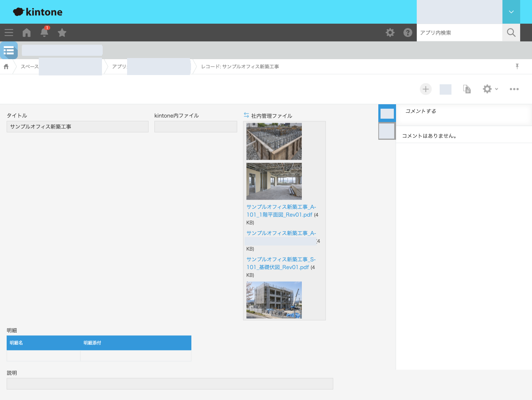This screenshot has width=532, height=400.
Task: Click the 明細 table label
Action: pos(12,330)
